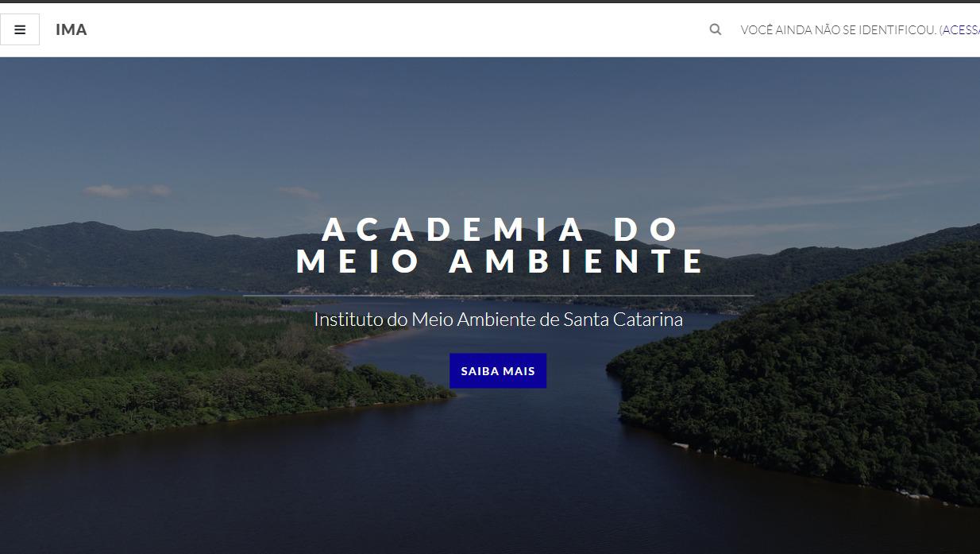The width and height of the screenshot is (980, 554).
Task: Click empty navbar space beside IMA
Action: coord(397,29)
